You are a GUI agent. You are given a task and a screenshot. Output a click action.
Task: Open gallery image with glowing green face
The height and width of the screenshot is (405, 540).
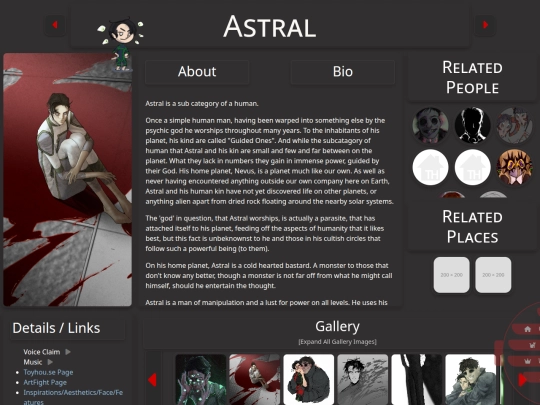[x=201, y=380]
